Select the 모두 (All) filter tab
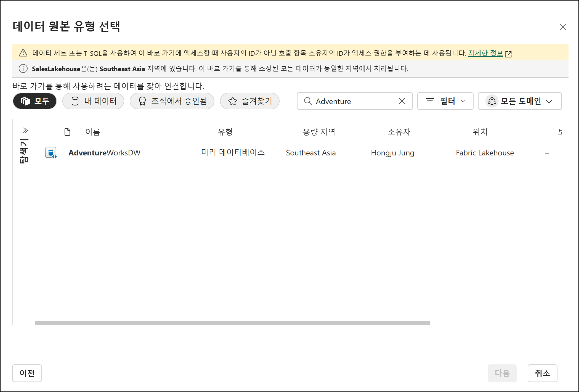579x392 pixels. point(35,101)
